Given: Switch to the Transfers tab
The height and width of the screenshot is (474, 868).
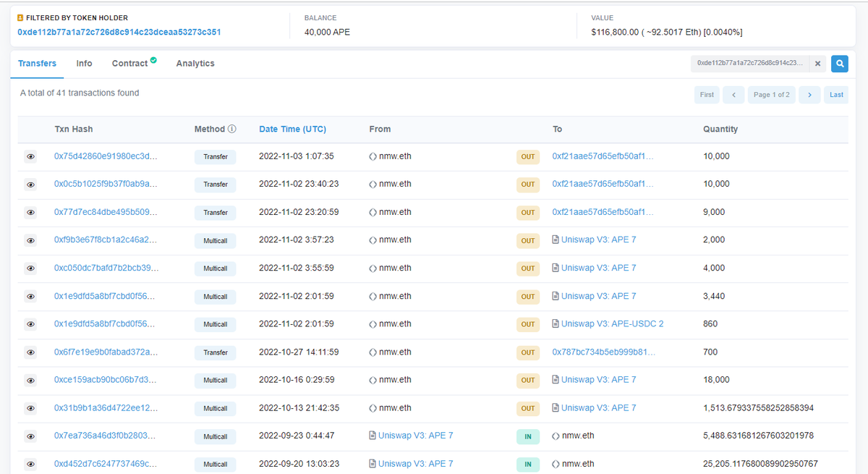Looking at the screenshot, I should (37, 64).
